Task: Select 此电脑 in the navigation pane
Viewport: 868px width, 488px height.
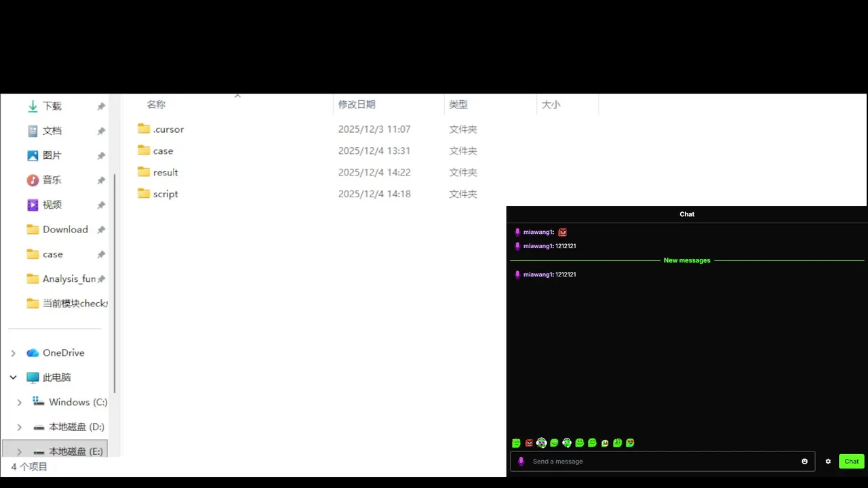Action: click(56, 378)
